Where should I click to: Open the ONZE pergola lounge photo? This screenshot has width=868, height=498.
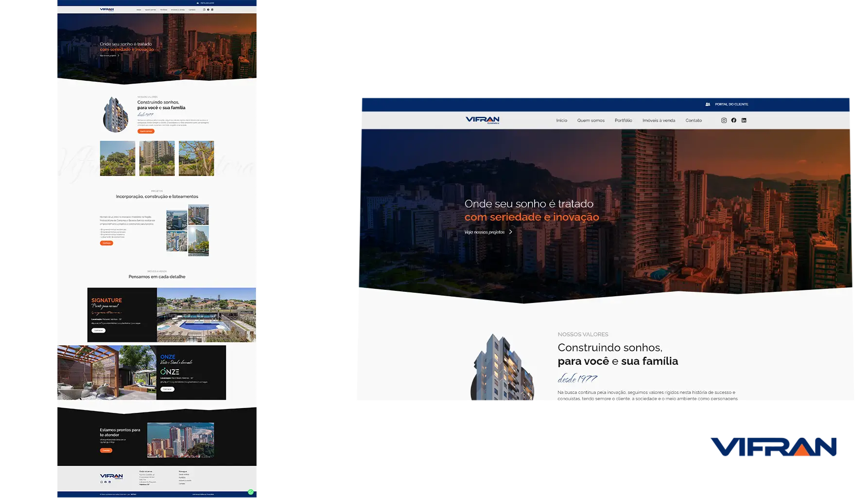(107, 373)
